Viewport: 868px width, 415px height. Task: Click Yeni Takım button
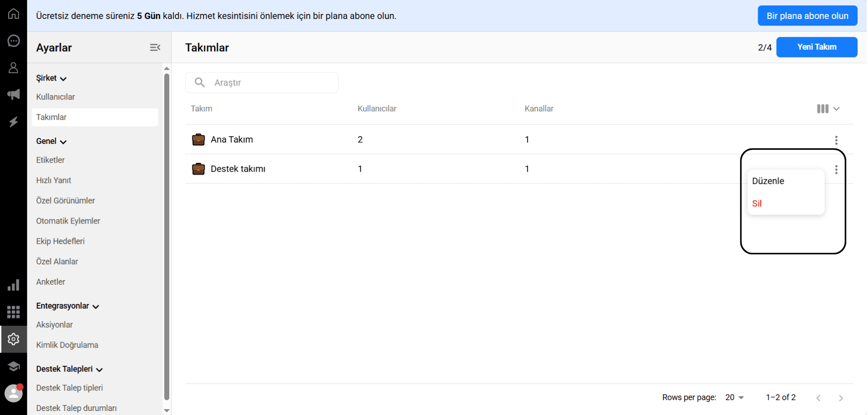pos(817,47)
